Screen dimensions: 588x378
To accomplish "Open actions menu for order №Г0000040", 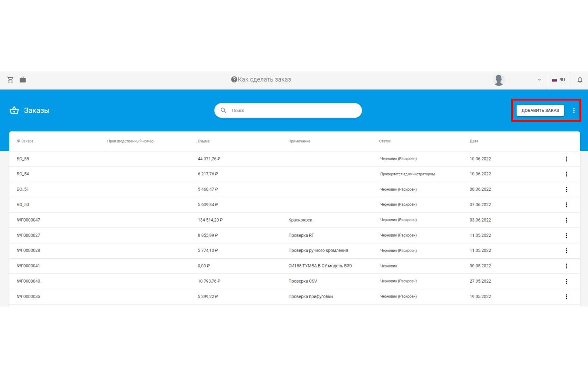I will pos(566,281).
